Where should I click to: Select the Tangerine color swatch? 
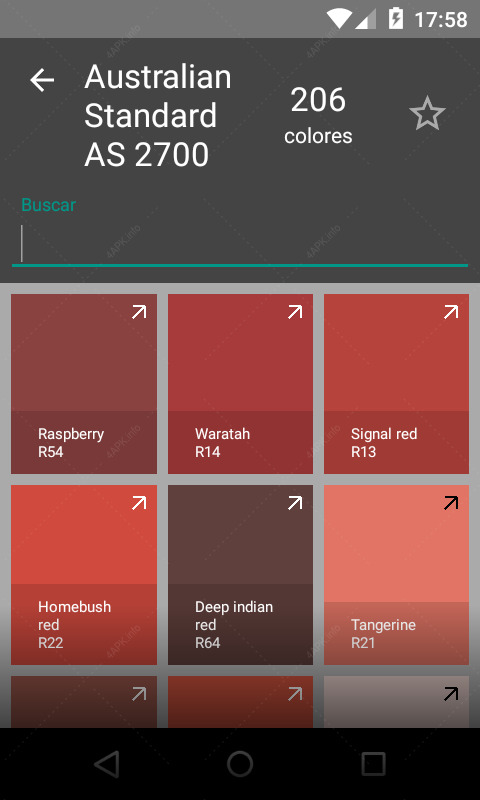(x=396, y=575)
